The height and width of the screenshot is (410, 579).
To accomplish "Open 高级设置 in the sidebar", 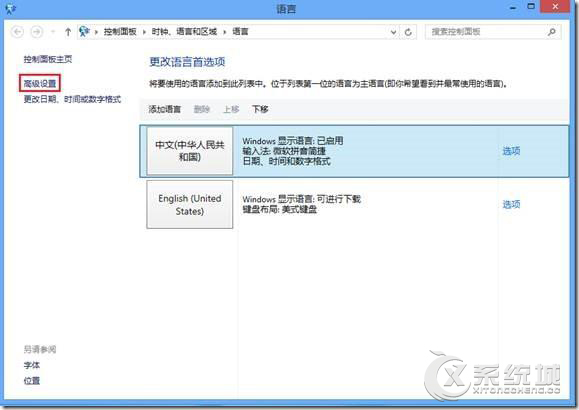I will click(40, 84).
